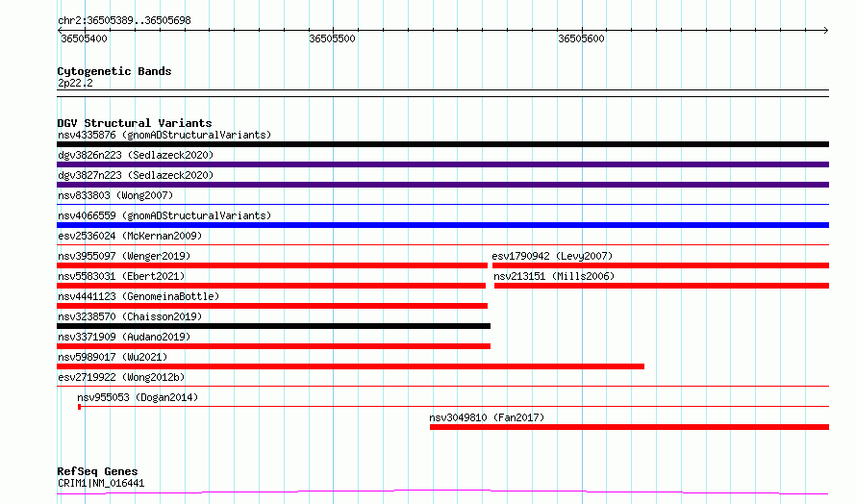Screen dimensions: 856x504
Task: Click the chr2:36505389..36505698 region label
Action: click(124, 21)
